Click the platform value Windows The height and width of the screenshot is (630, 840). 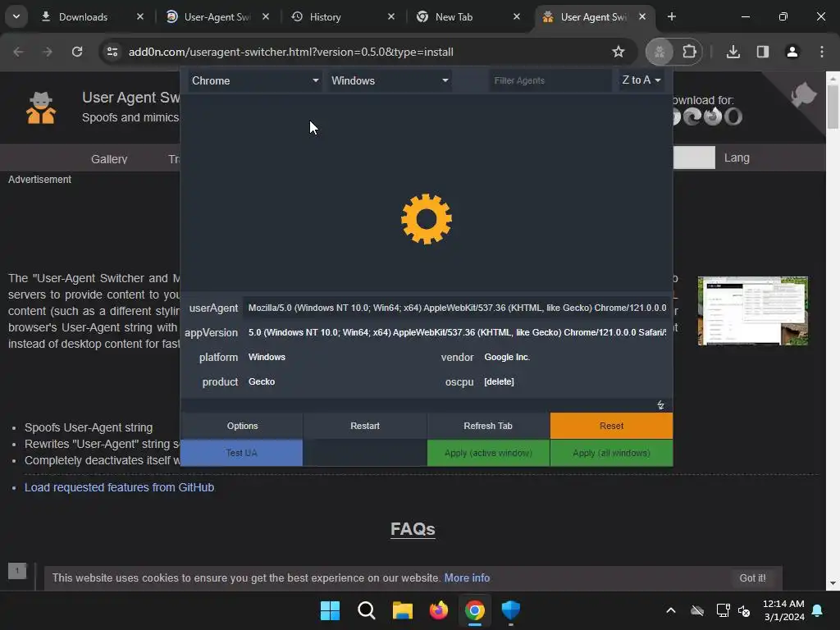coord(267,358)
